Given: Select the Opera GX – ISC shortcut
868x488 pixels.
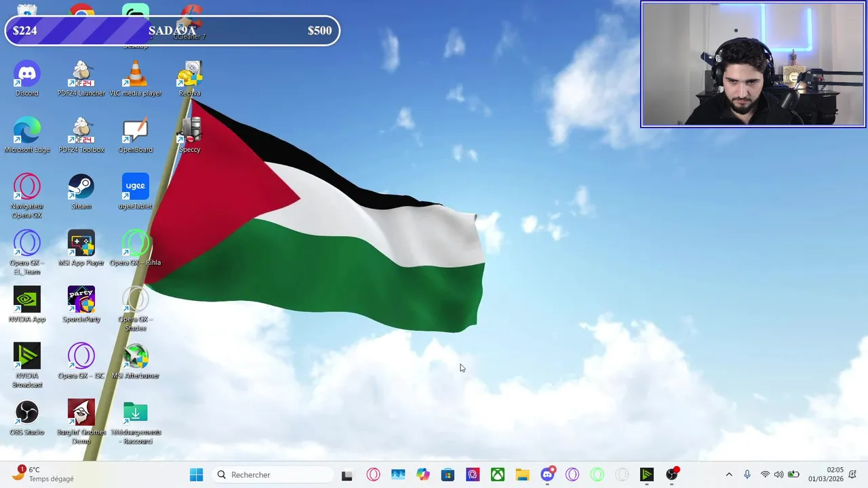Looking at the screenshot, I should coord(81,361).
